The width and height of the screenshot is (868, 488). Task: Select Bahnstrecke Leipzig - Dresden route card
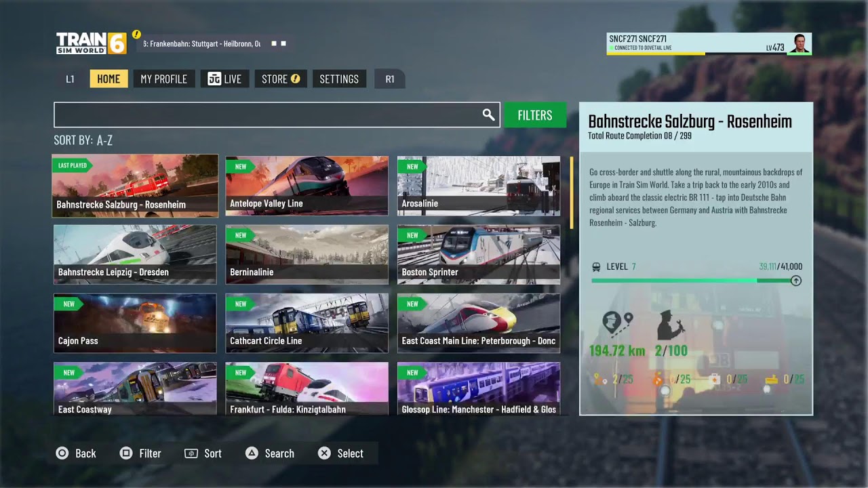click(135, 255)
